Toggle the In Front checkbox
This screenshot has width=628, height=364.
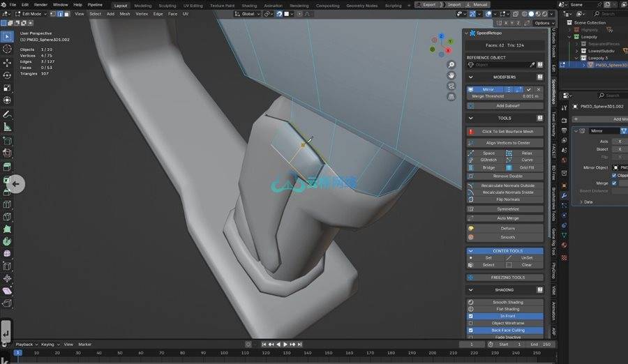(x=471, y=316)
